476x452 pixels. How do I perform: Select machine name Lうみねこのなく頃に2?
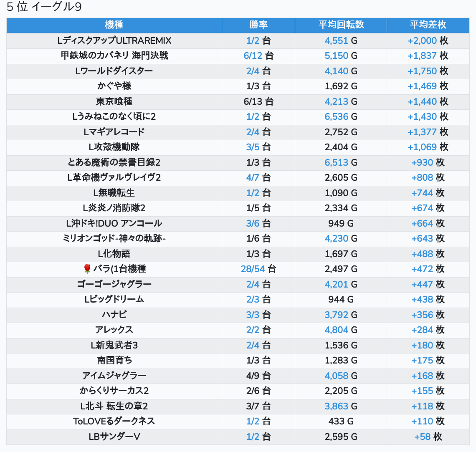pos(114,116)
